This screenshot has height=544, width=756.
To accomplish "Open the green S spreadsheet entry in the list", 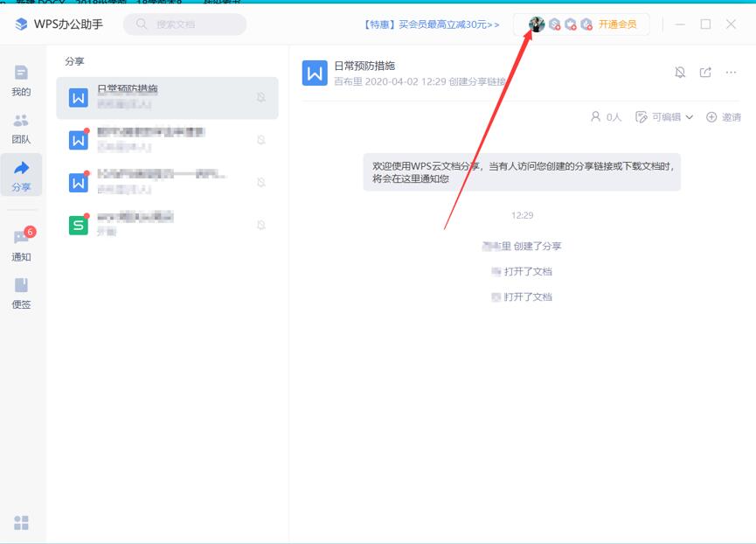I will [x=167, y=225].
